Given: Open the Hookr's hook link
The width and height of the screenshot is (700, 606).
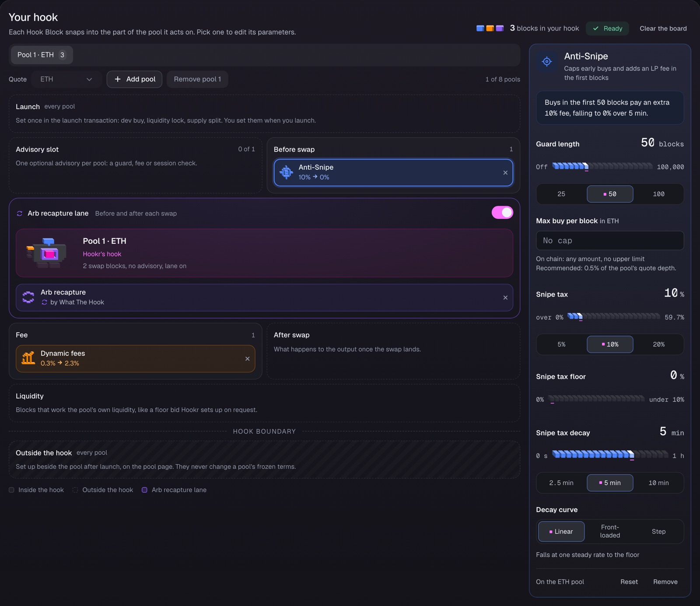Looking at the screenshot, I should pyautogui.click(x=102, y=254).
